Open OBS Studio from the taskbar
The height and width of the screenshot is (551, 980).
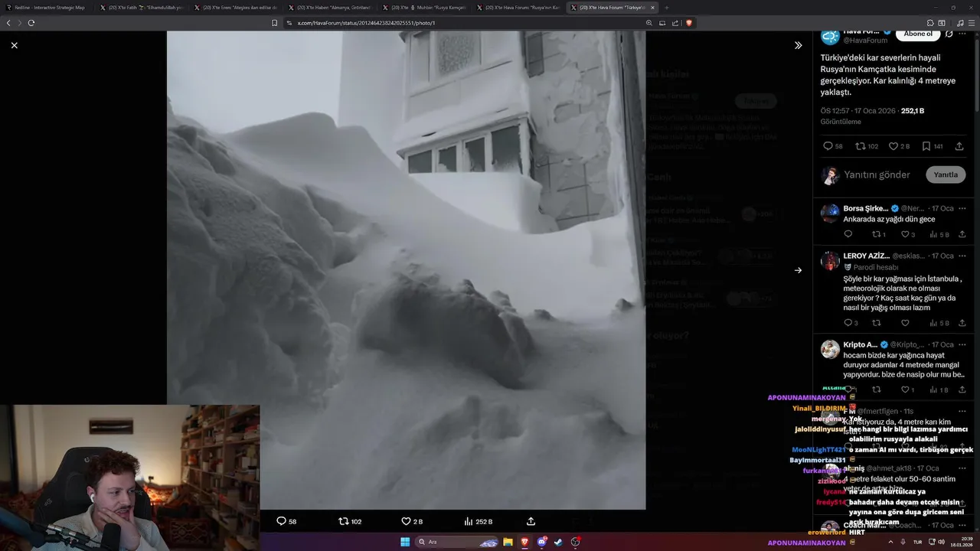pos(575,542)
